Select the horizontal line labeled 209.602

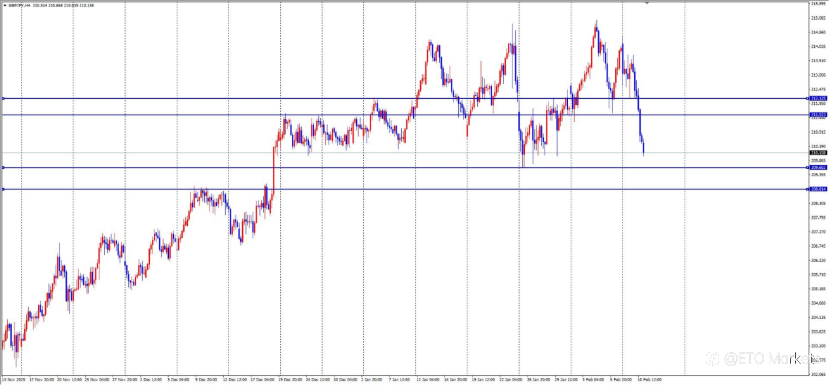tap(405, 168)
